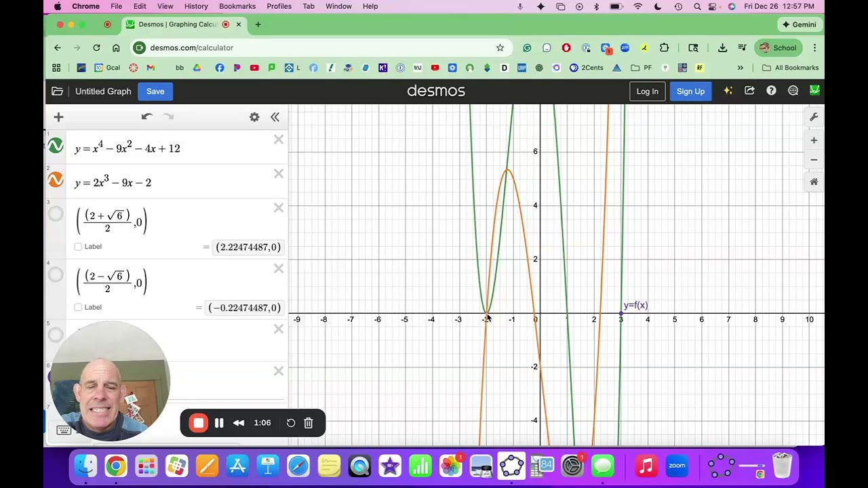Open Spotlight search in menu bar
The width and height of the screenshot is (868, 488).
(697, 6)
